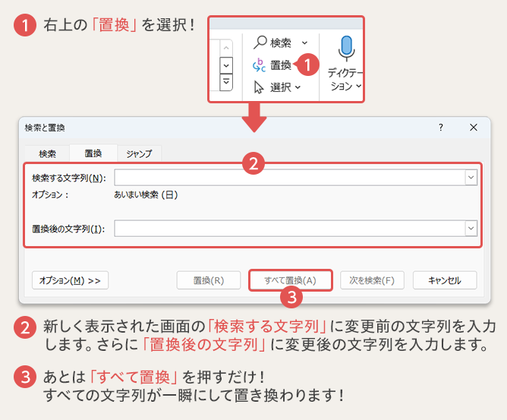The image size is (507, 420).
Task: Click the 置換 replace icon in ribbon
Action: pyautogui.click(x=260, y=65)
